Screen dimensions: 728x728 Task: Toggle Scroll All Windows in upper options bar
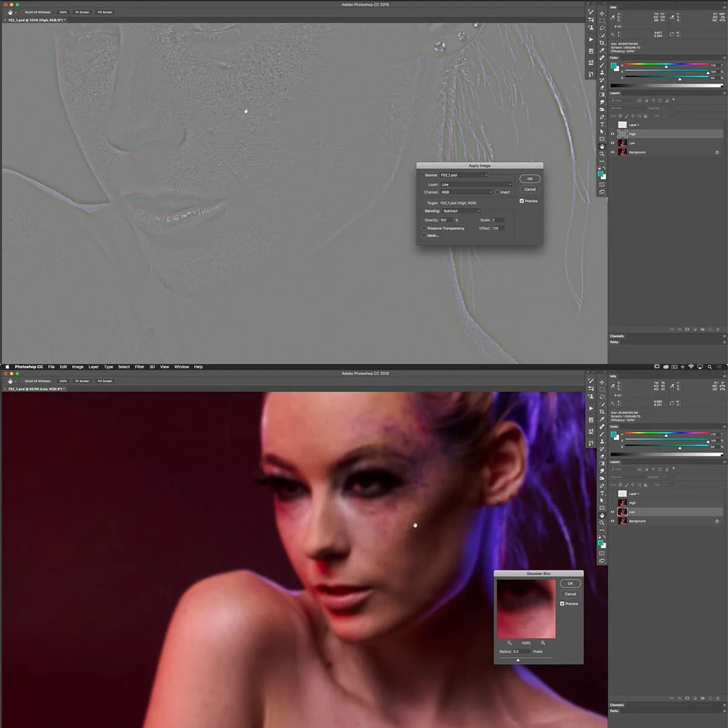point(23,12)
